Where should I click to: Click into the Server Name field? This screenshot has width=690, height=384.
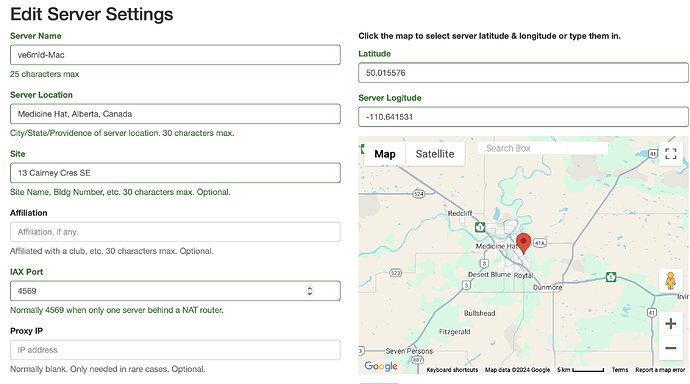[175, 55]
